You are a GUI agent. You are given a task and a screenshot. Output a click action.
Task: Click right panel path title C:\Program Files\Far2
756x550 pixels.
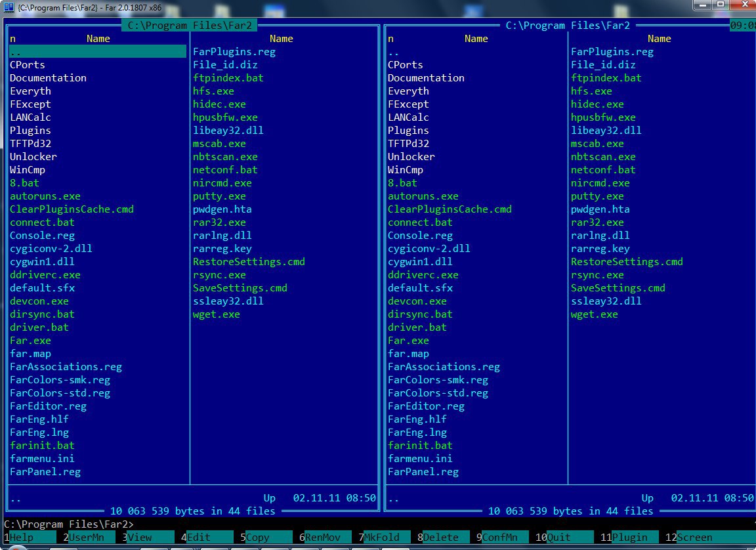coord(568,25)
